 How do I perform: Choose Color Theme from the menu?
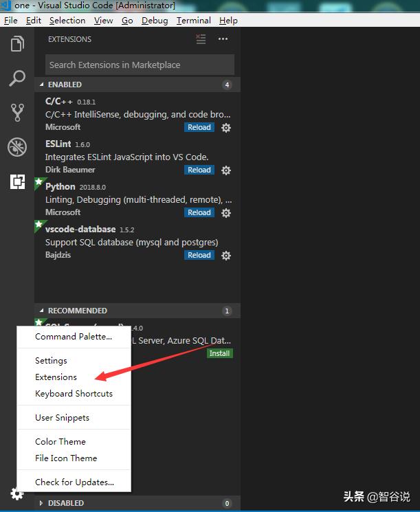74,441
